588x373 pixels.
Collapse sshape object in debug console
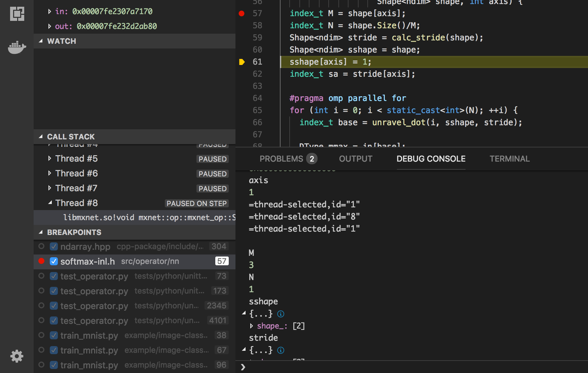[x=244, y=313]
